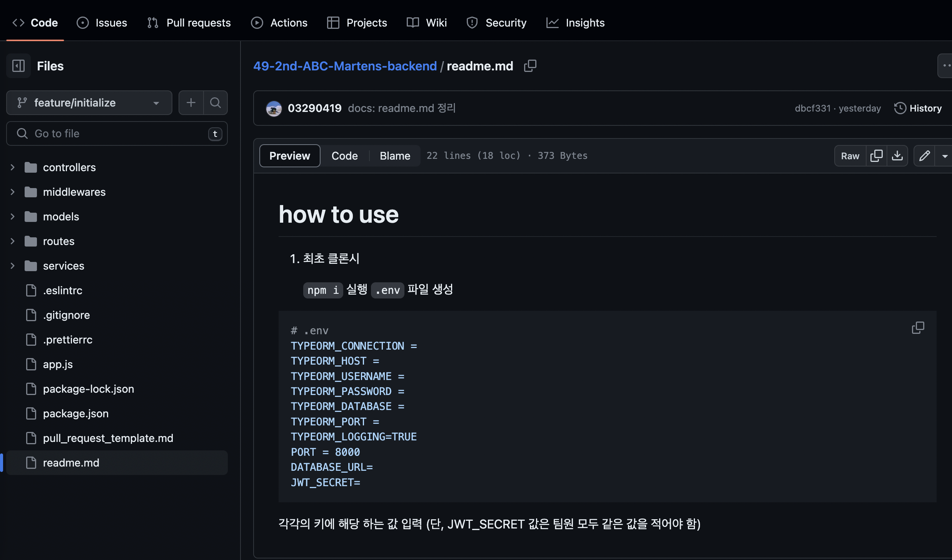Copy raw file contents icon
This screenshot has height=560, width=952.
click(x=876, y=156)
